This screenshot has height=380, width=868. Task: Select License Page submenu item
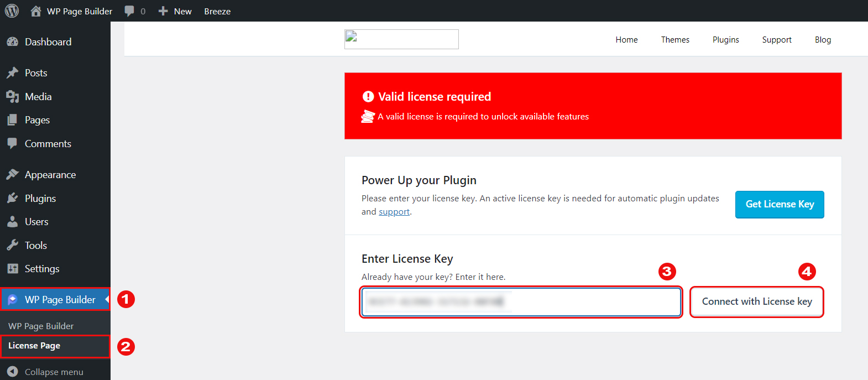(x=34, y=346)
